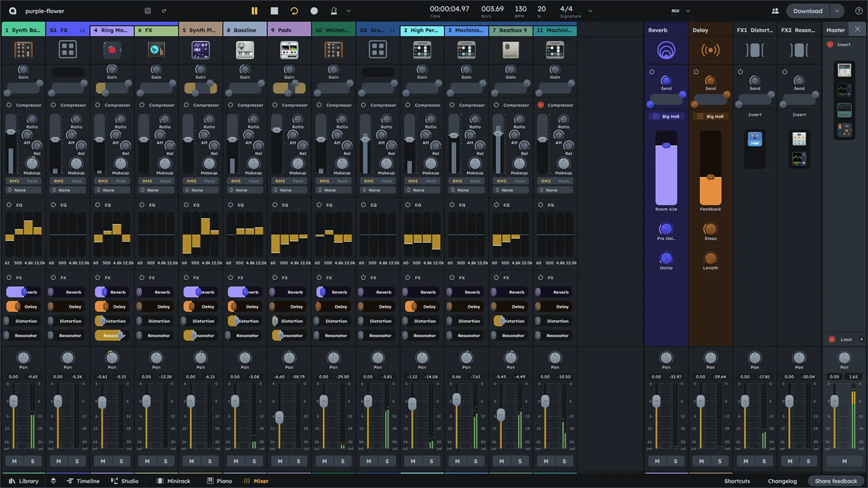This screenshot has width=868, height=488.
Task: Click the project name purple-flower
Action: point(44,11)
